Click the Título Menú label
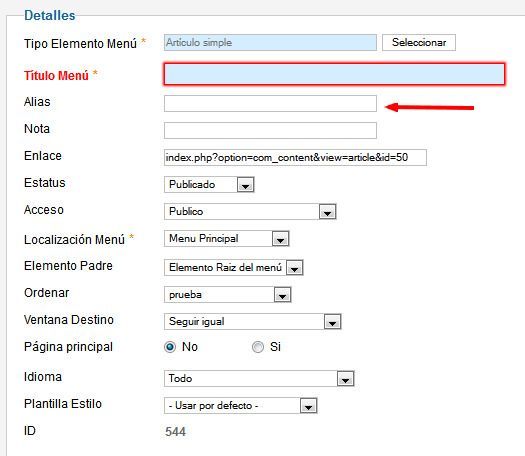This screenshot has width=525, height=456. (x=56, y=75)
